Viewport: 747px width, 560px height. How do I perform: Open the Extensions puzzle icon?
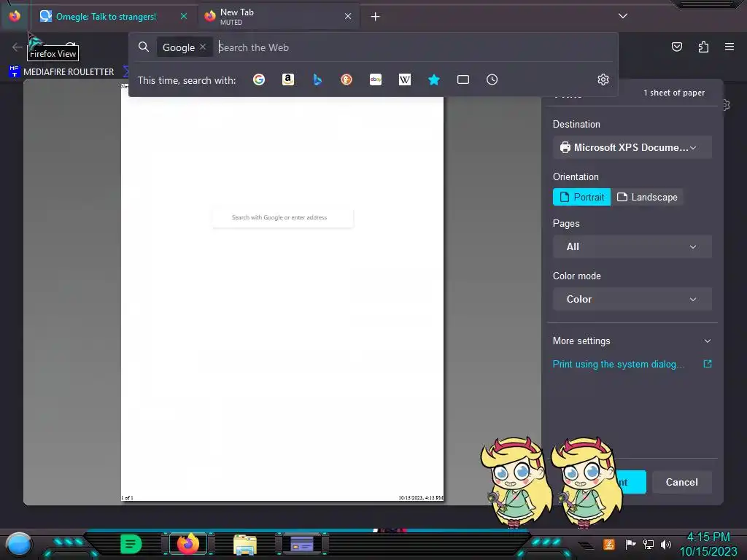703,47
